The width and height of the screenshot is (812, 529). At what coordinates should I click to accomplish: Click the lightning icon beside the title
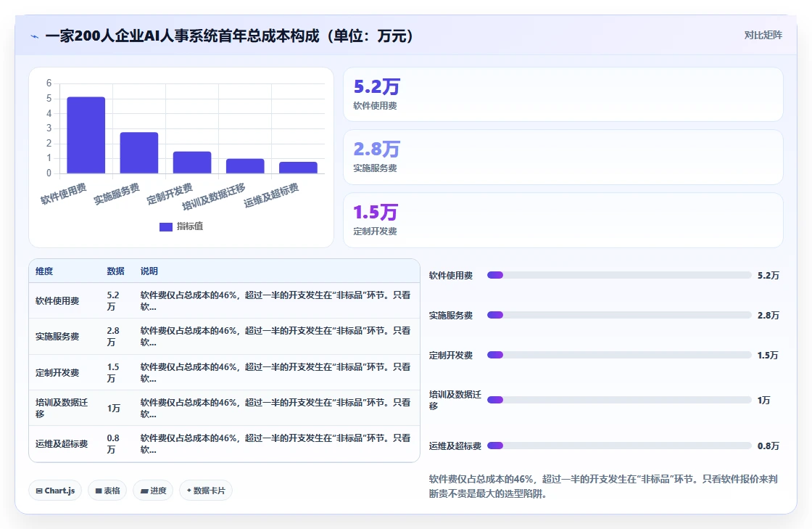click(35, 36)
